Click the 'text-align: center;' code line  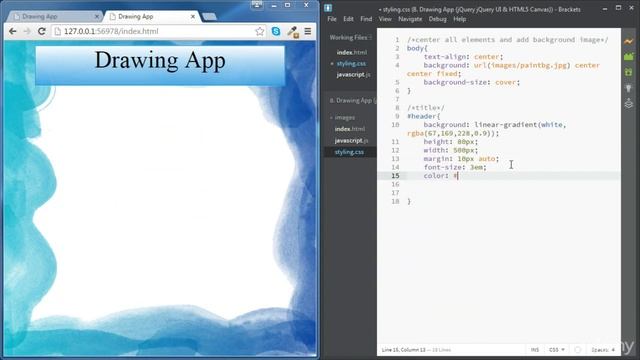(463, 57)
